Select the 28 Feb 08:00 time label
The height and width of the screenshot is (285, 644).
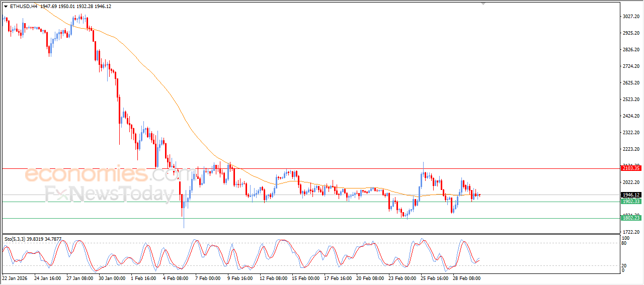click(x=465, y=277)
